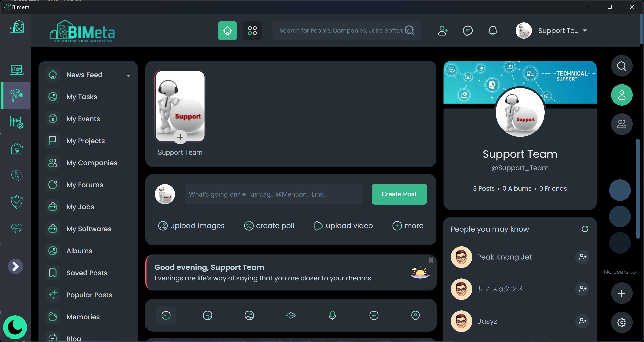
Task: Open My Tasks in the sidebar
Action: tap(88, 97)
